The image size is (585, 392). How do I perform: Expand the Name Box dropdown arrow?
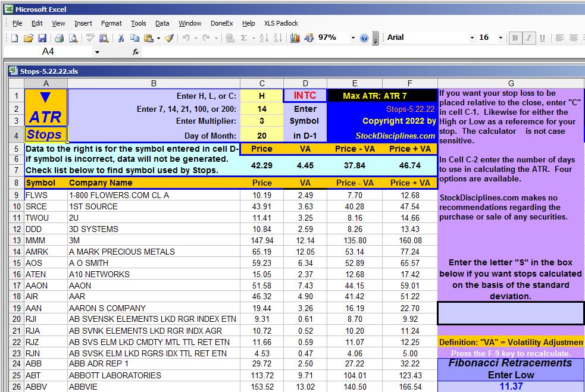[97, 52]
